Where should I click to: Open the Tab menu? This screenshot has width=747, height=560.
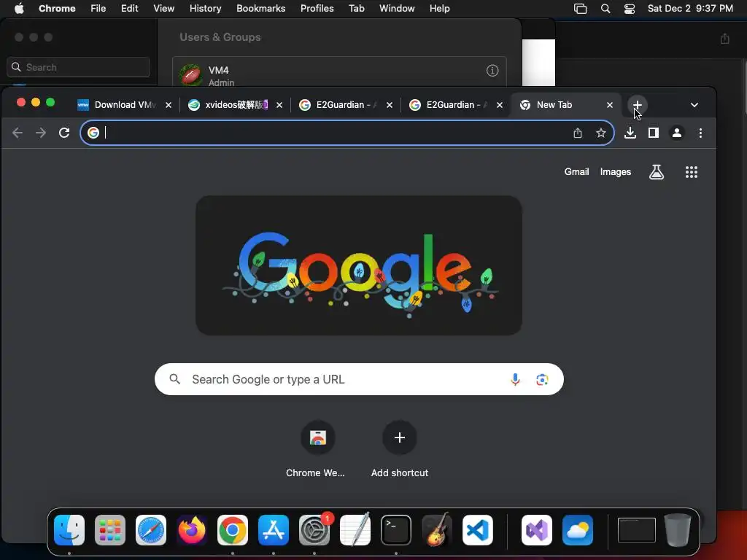pyautogui.click(x=356, y=8)
